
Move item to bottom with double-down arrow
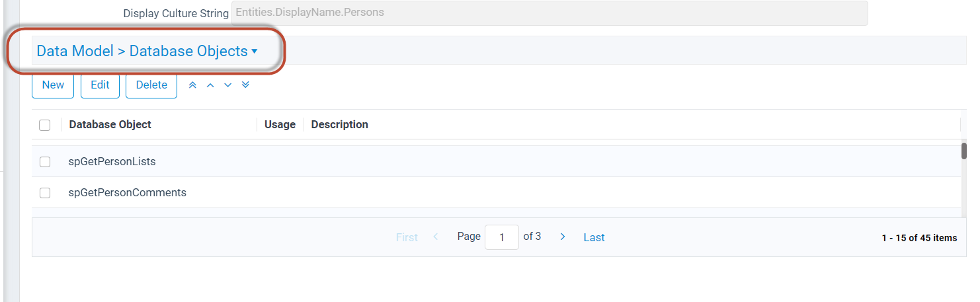click(245, 85)
